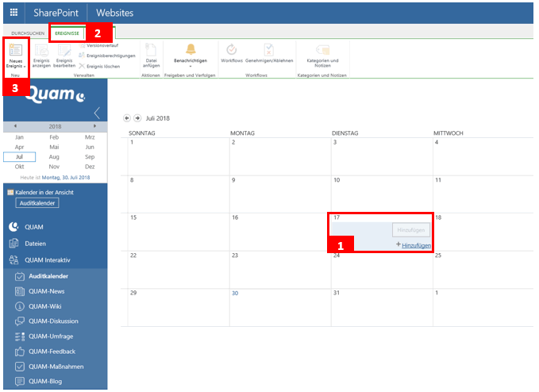Click the SharePoint title link

click(x=56, y=13)
